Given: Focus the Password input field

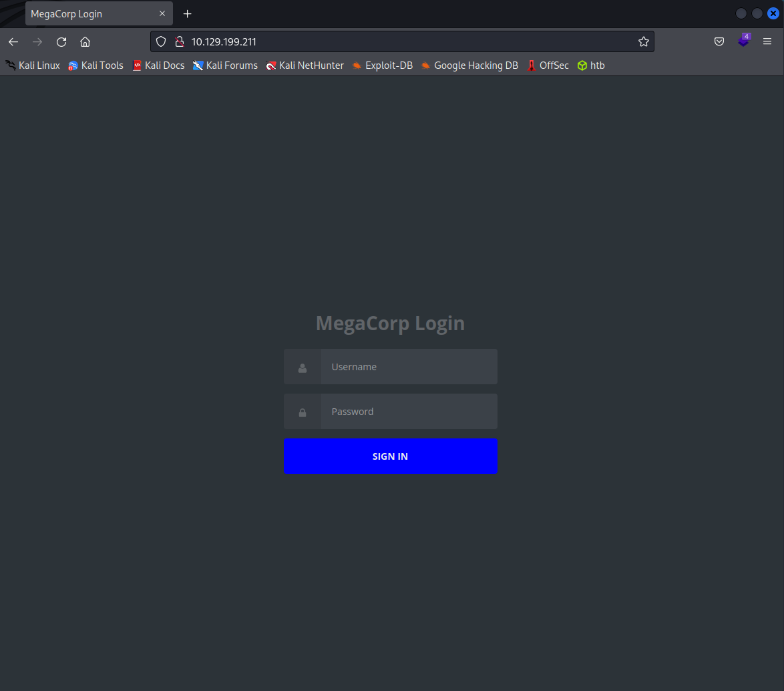Looking at the screenshot, I should tap(409, 412).
